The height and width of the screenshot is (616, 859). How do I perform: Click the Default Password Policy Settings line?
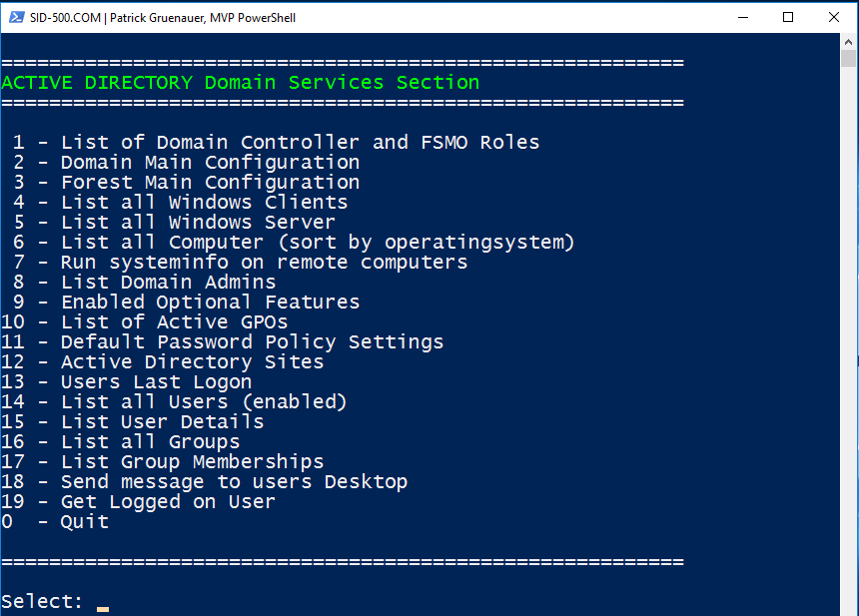[x=252, y=342]
